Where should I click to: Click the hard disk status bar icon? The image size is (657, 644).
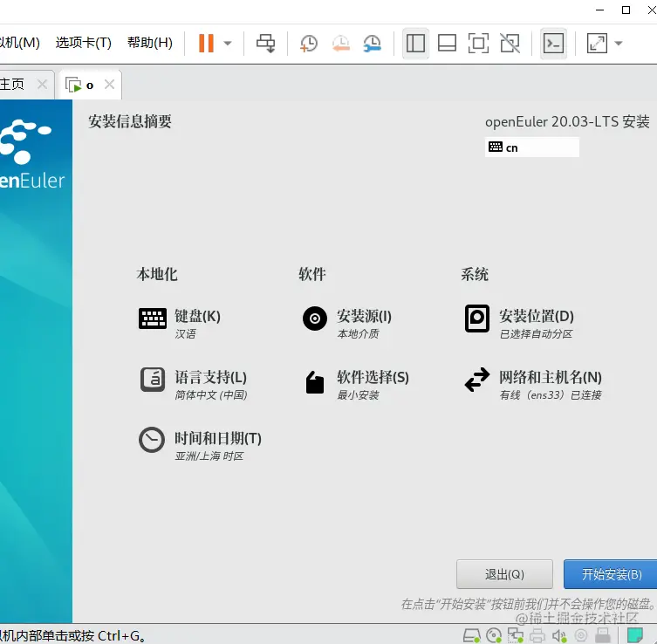(471, 635)
